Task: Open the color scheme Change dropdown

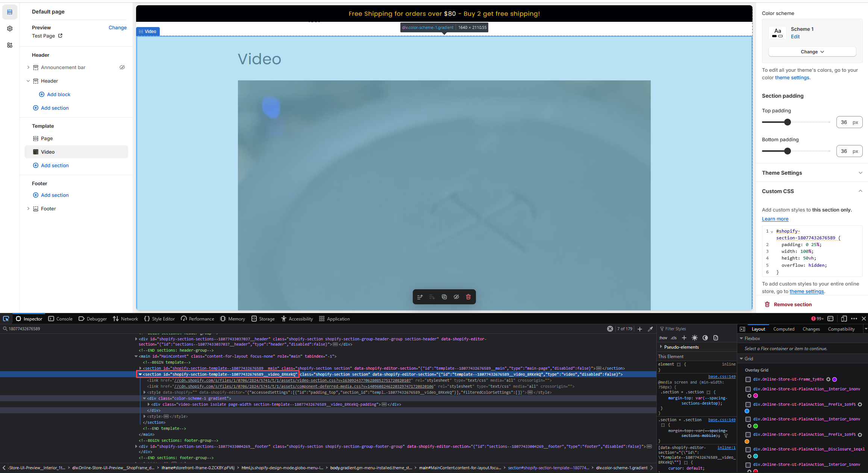Action: click(812, 52)
